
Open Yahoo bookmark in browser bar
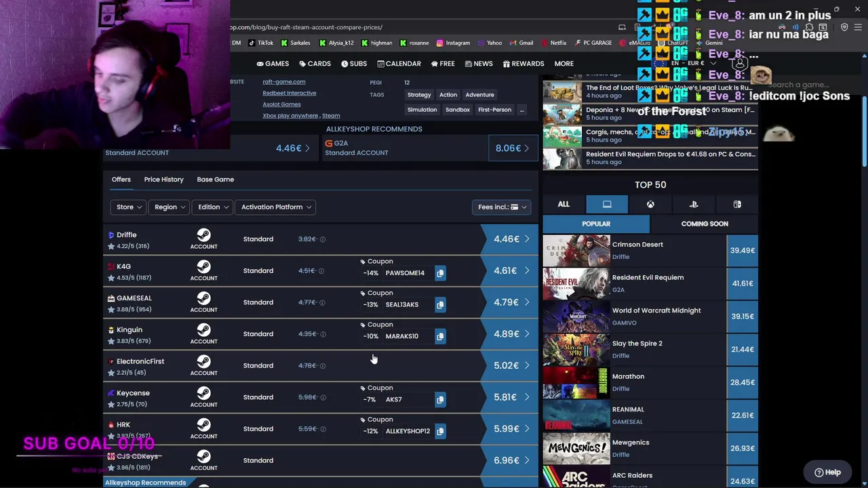point(489,43)
